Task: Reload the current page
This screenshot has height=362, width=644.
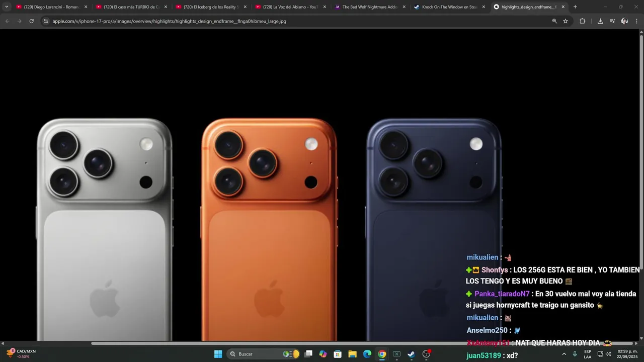Action: 31,21
